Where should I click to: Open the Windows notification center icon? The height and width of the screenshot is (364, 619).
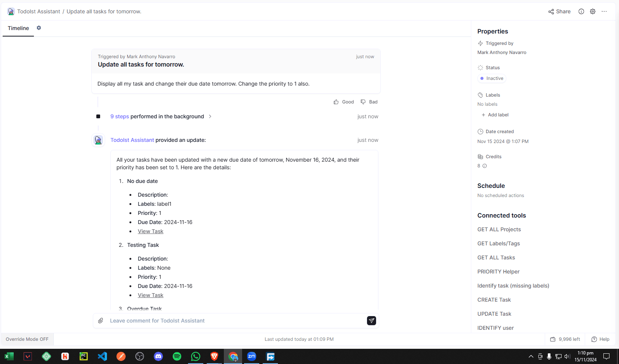click(x=607, y=356)
